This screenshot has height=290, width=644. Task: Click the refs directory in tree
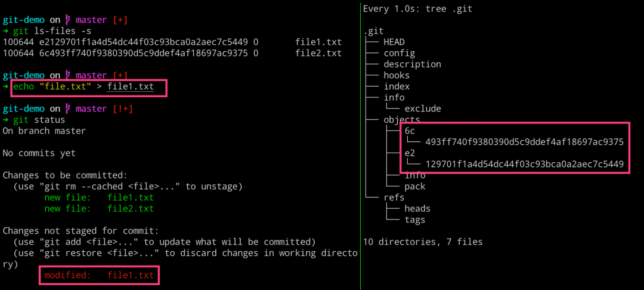(394, 198)
